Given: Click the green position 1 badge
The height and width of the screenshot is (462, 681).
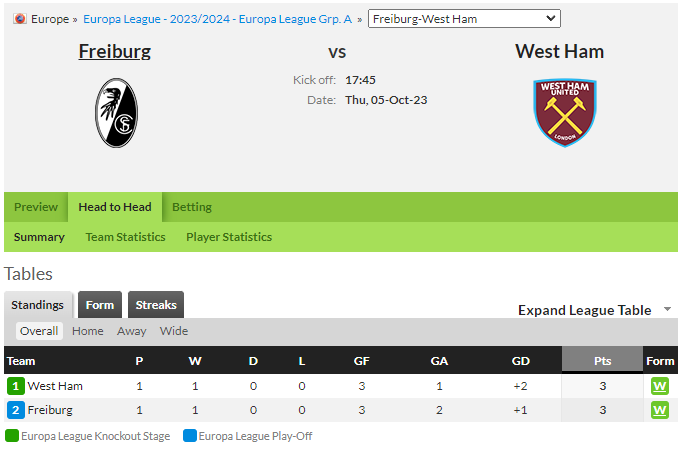Looking at the screenshot, I should pyautogui.click(x=16, y=386).
